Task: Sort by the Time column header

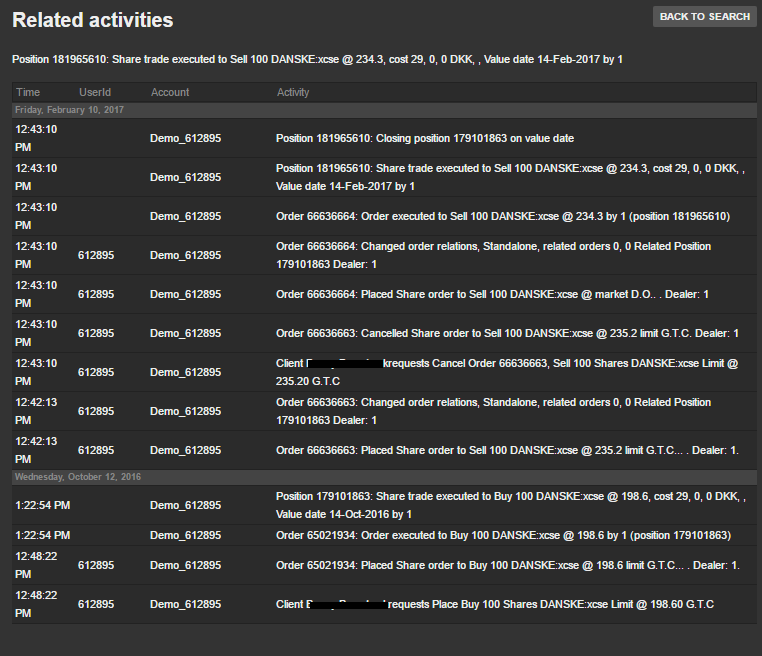Action: tap(28, 92)
